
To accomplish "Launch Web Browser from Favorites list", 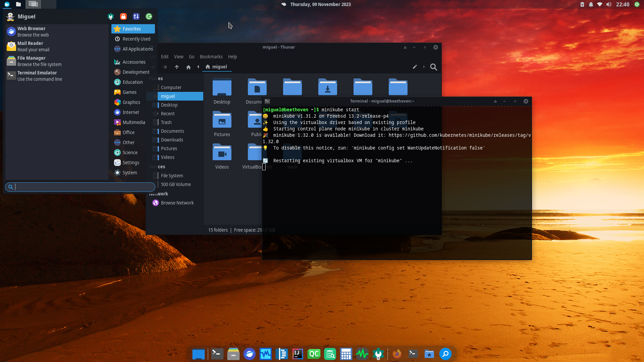I will (57, 32).
